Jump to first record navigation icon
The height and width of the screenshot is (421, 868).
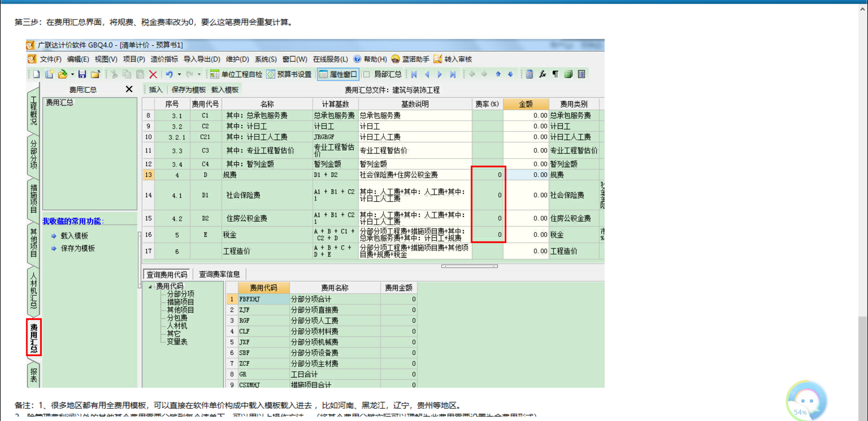pos(414,74)
